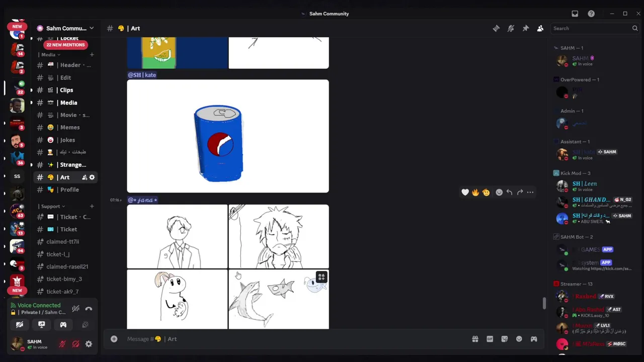The height and width of the screenshot is (362, 644).
Task: Open the gift icon in message bar
Action: pos(475,339)
